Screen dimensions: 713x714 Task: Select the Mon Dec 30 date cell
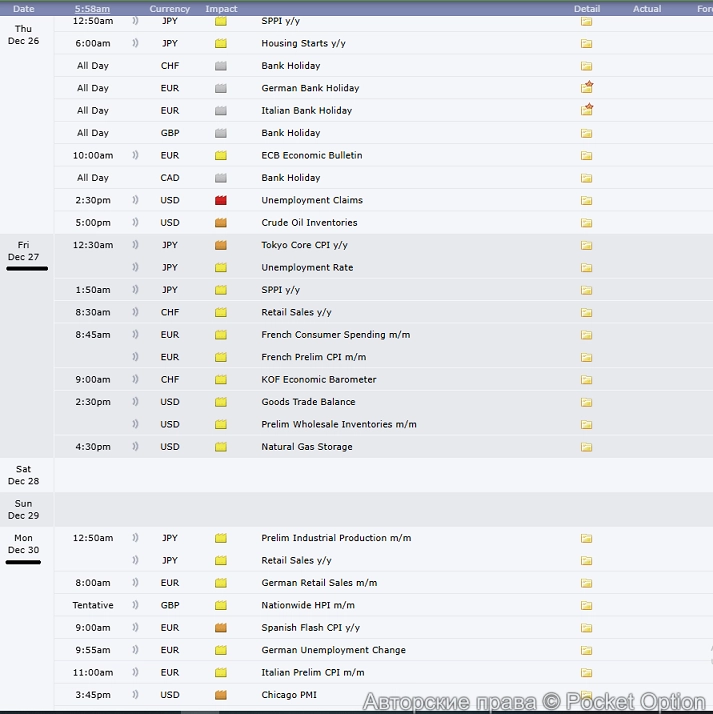coord(23,544)
